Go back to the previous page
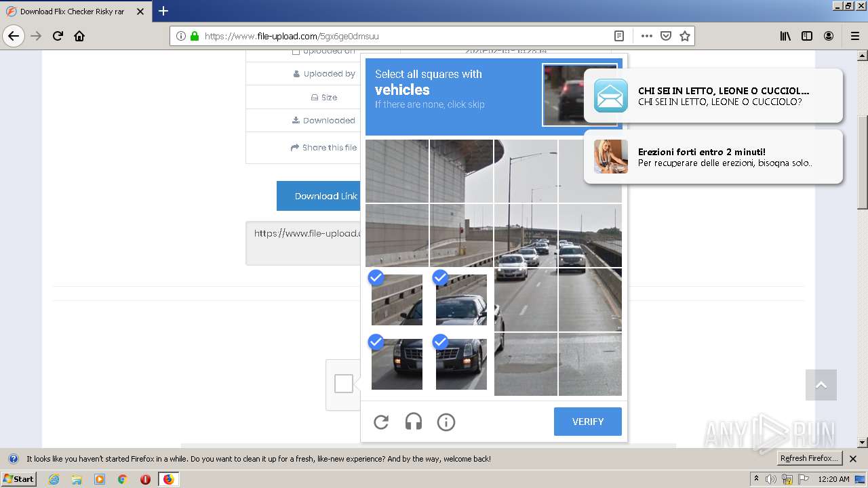The height and width of the screenshot is (488, 868). (x=14, y=36)
